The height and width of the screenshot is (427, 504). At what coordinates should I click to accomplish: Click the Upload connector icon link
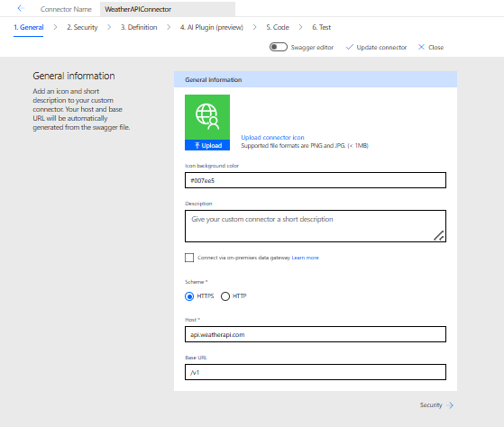(x=272, y=138)
